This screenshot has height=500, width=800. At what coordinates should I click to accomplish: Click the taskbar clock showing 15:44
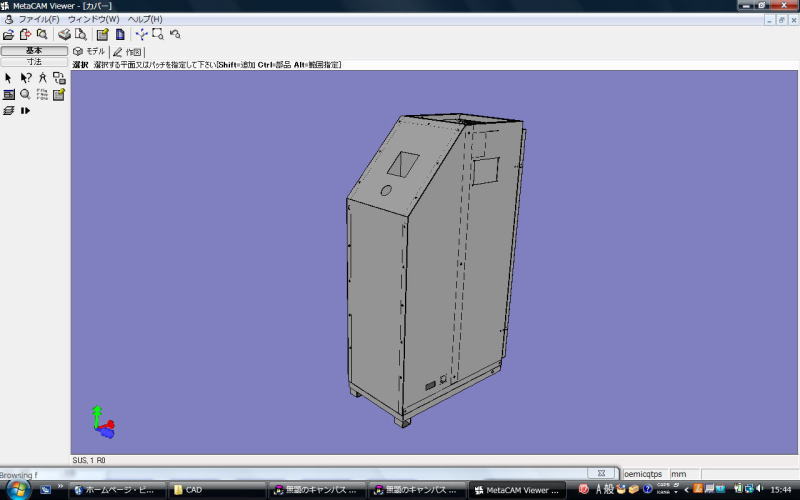(x=781, y=490)
